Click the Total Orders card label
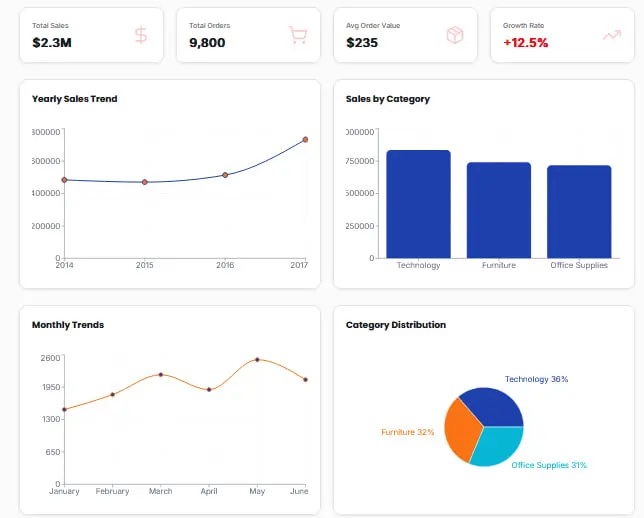Image resolution: width=644 pixels, height=518 pixels. [x=209, y=25]
